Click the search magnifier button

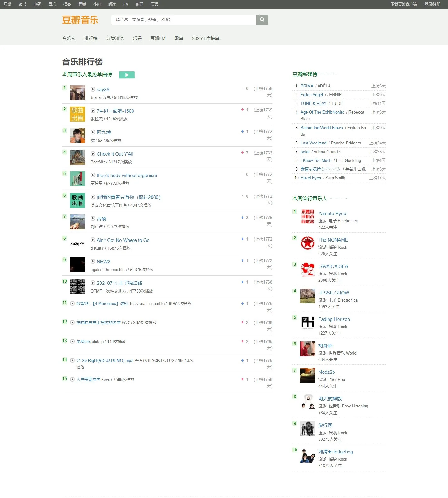point(262,20)
